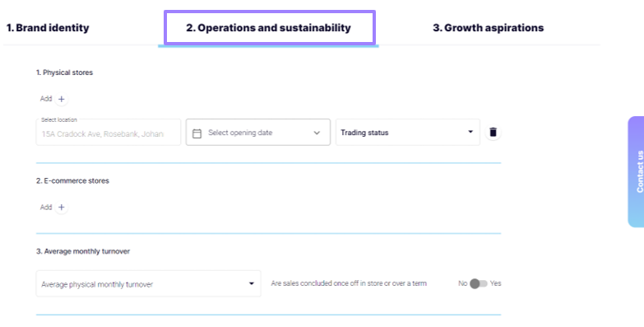
Task: Open Average physical monthly turnover dropdown
Action: click(x=148, y=283)
